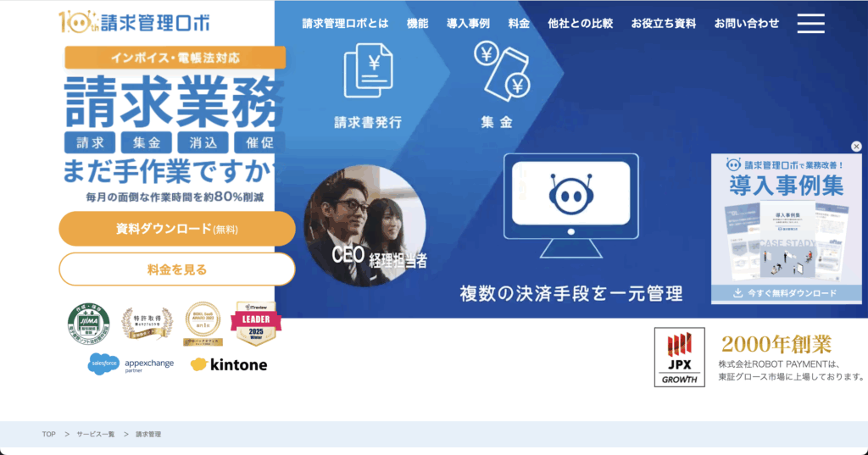This screenshot has width=868, height=455.
Task: Click the Salesforce AppExchange partner logo
Action: tap(131, 363)
